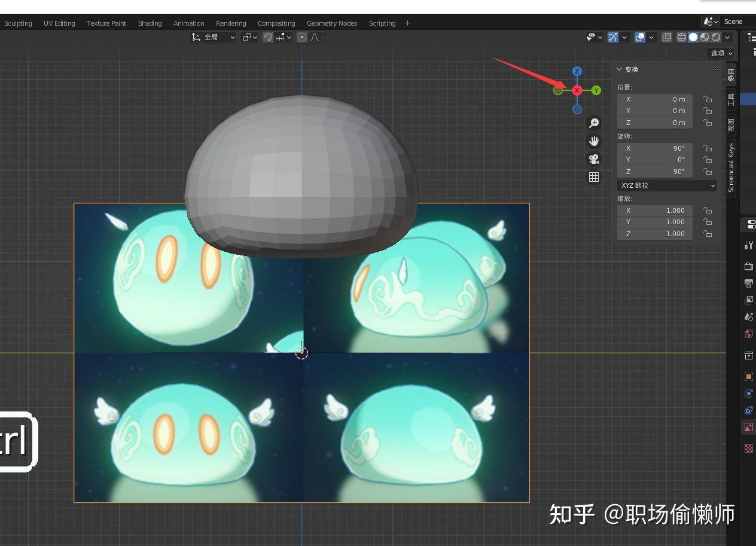Switch to Sculpting workspace tab
This screenshot has width=756, height=546.
pos(18,23)
